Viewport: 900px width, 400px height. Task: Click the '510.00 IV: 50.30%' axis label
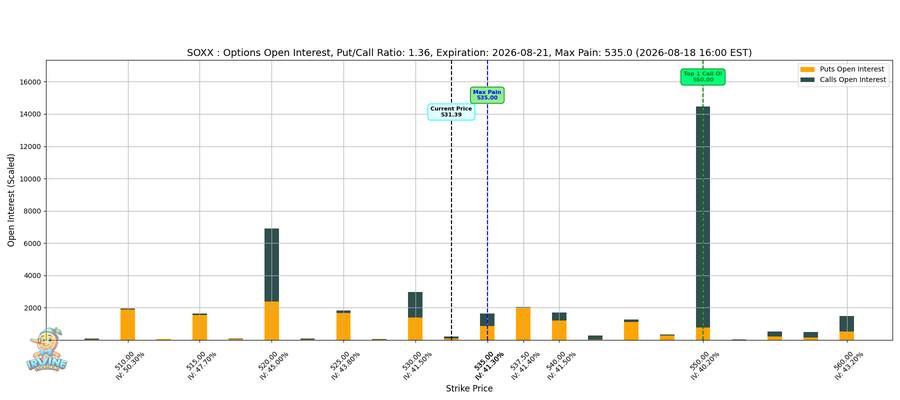130,364
